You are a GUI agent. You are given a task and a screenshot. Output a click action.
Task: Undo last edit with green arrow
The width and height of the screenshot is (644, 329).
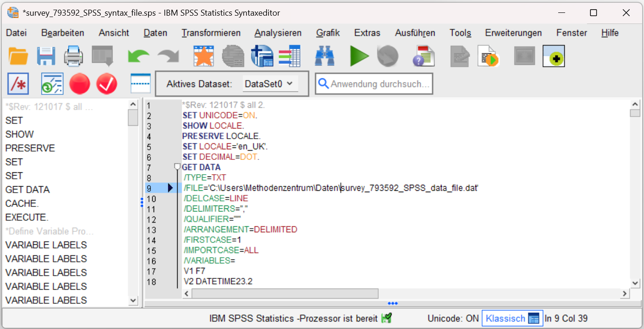(138, 56)
